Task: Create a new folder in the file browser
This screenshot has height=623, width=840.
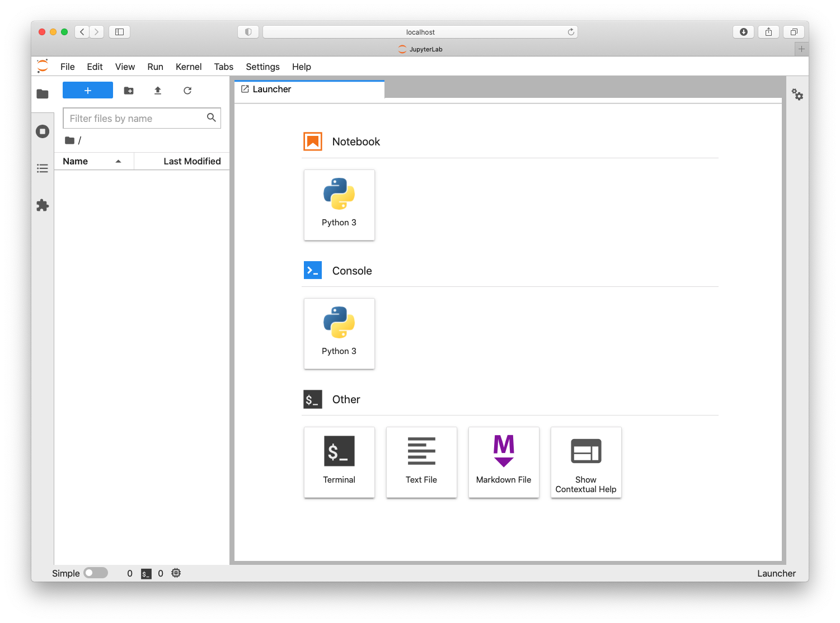Action: pos(129,90)
